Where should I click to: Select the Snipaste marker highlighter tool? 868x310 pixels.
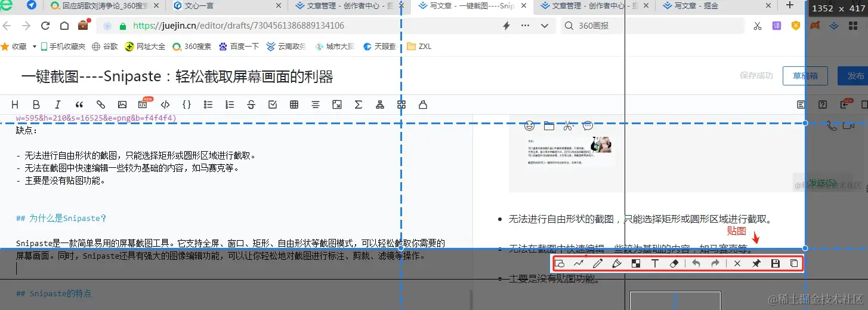point(617,263)
